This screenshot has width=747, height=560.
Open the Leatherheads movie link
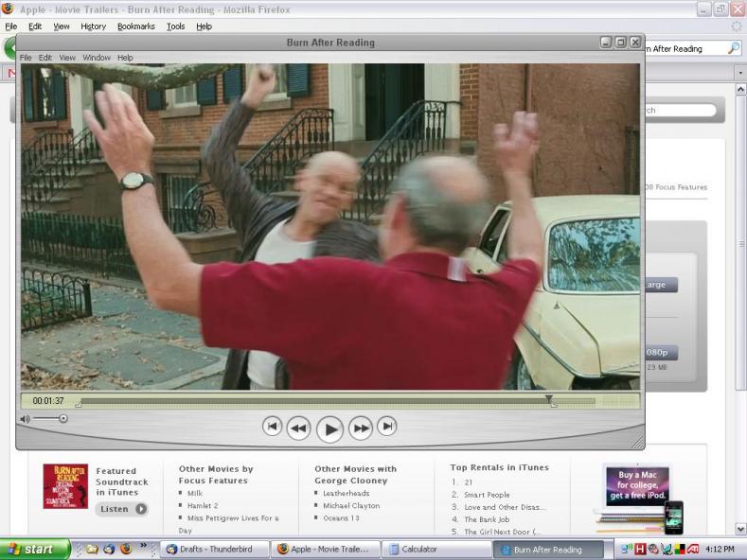coord(346,493)
